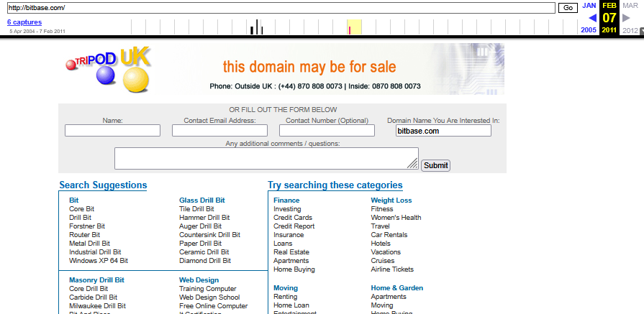Open the Cruises link
The width and height of the screenshot is (644, 314).
[x=382, y=261]
